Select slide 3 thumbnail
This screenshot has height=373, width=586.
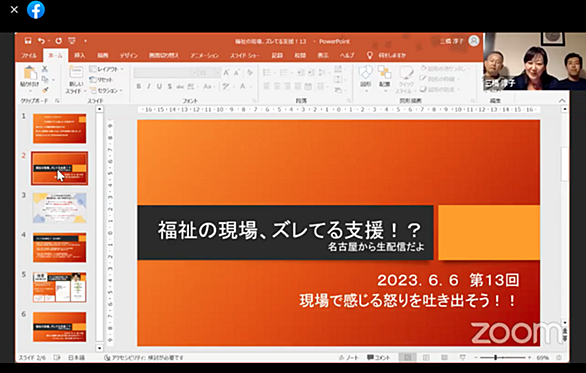pyautogui.click(x=59, y=208)
